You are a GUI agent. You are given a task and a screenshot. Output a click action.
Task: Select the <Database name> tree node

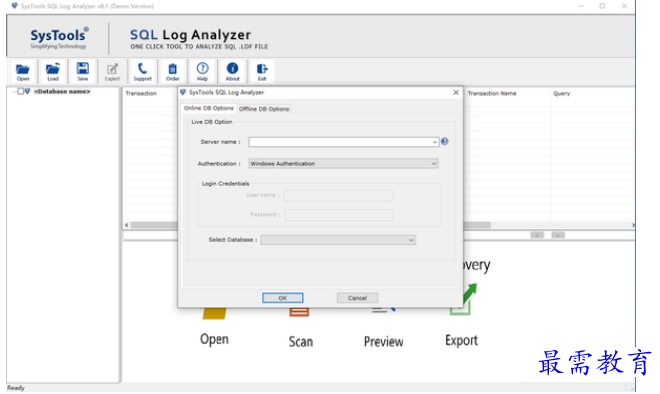62,91
